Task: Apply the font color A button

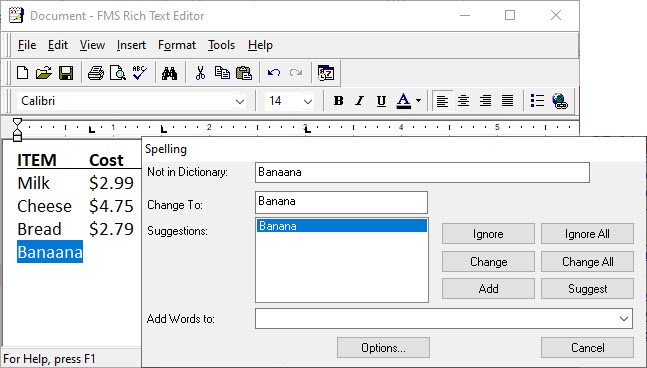Action: [404, 101]
